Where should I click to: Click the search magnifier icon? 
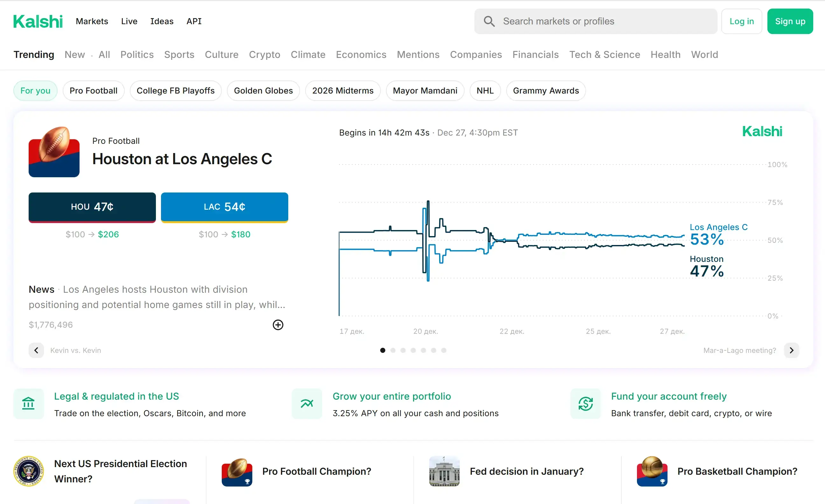(x=489, y=21)
